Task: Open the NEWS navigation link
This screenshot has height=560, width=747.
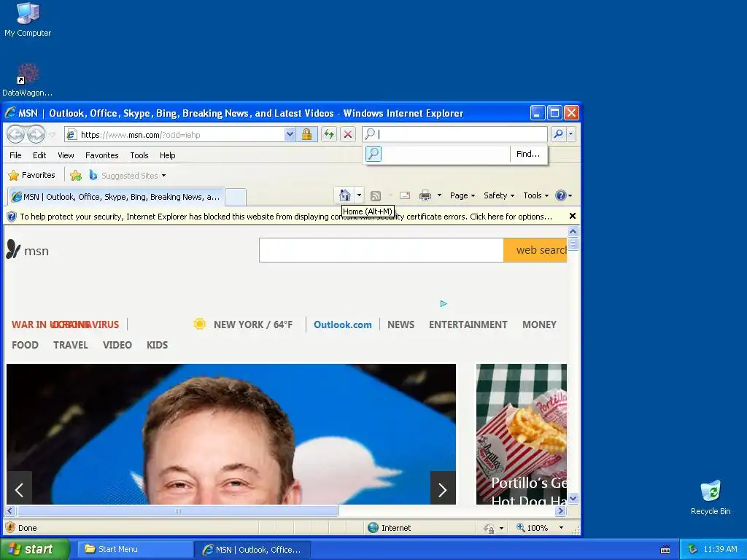Action: tap(400, 324)
